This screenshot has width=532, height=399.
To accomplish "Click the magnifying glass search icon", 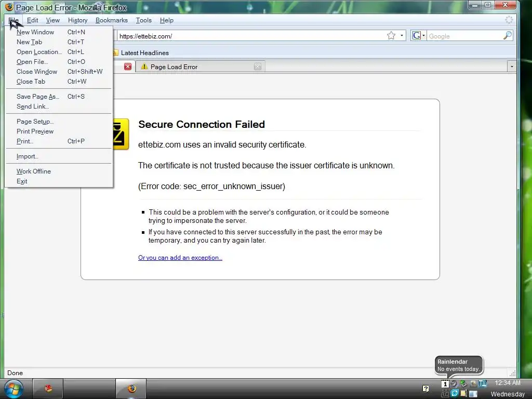I will [507, 35].
